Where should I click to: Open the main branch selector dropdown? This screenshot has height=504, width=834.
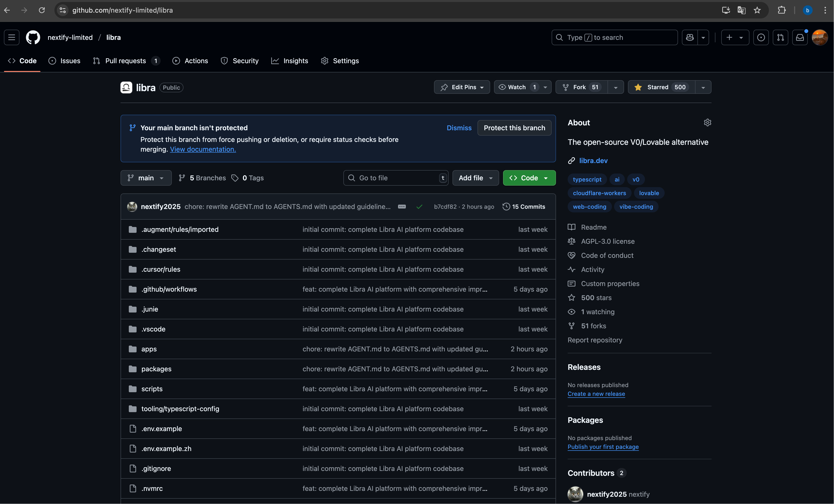coord(146,178)
